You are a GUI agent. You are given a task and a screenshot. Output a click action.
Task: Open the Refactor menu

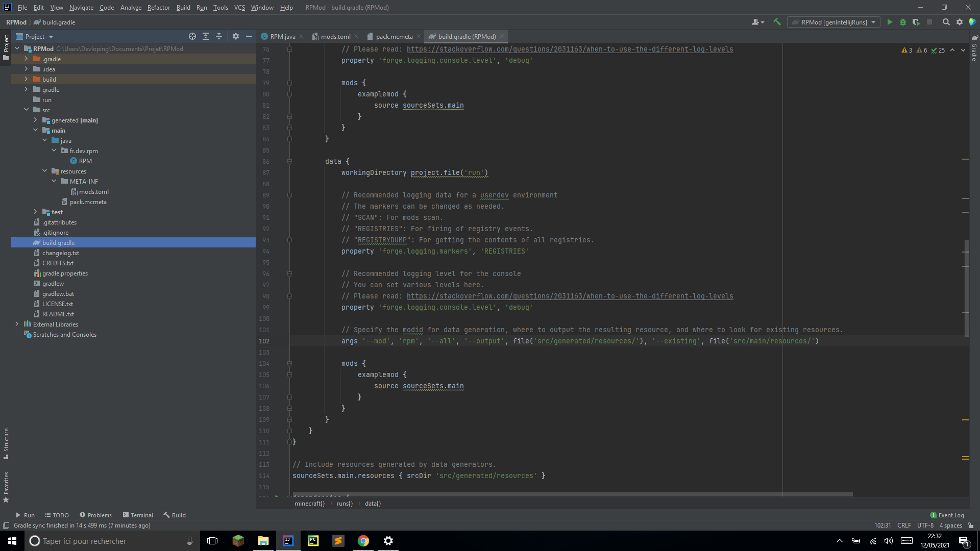coord(158,8)
